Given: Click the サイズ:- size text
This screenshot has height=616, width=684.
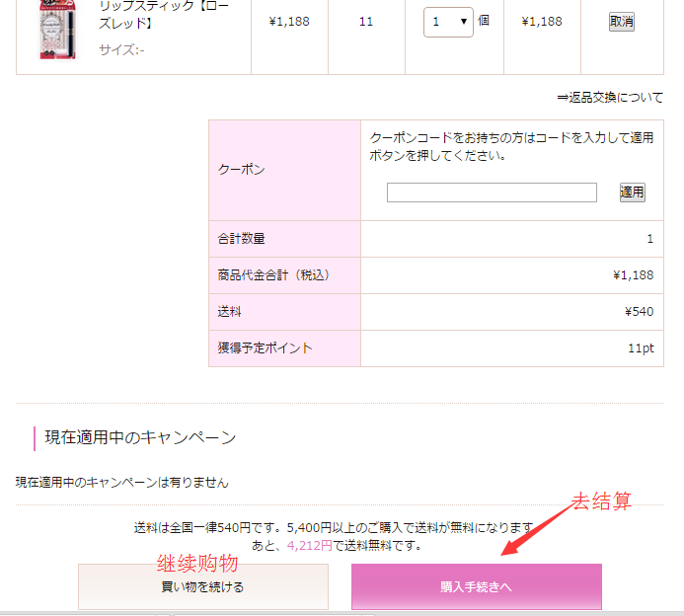Looking at the screenshot, I should [x=121, y=49].
